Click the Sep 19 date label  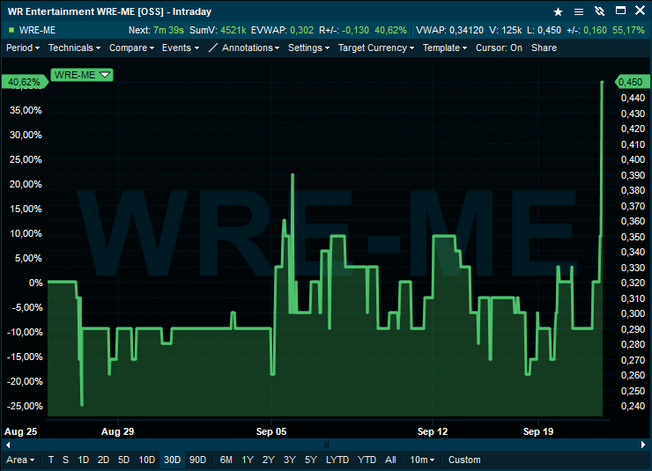click(538, 432)
